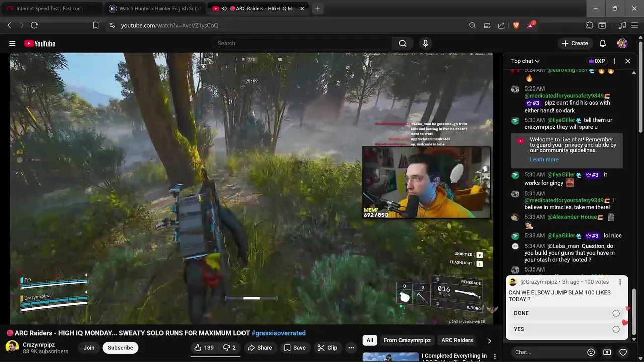This screenshot has width=644, height=362.
Task: Open the Learn more chat guidelines link
Action: coord(544,160)
